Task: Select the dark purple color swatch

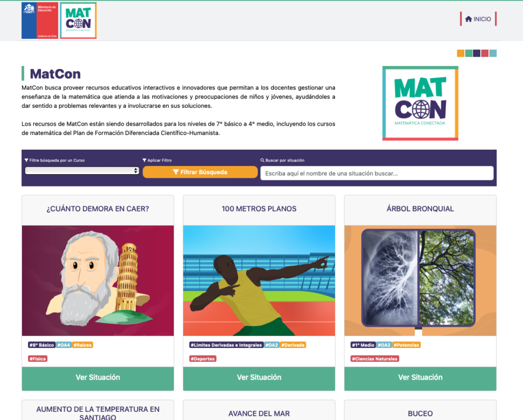Action: pyautogui.click(x=477, y=53)
